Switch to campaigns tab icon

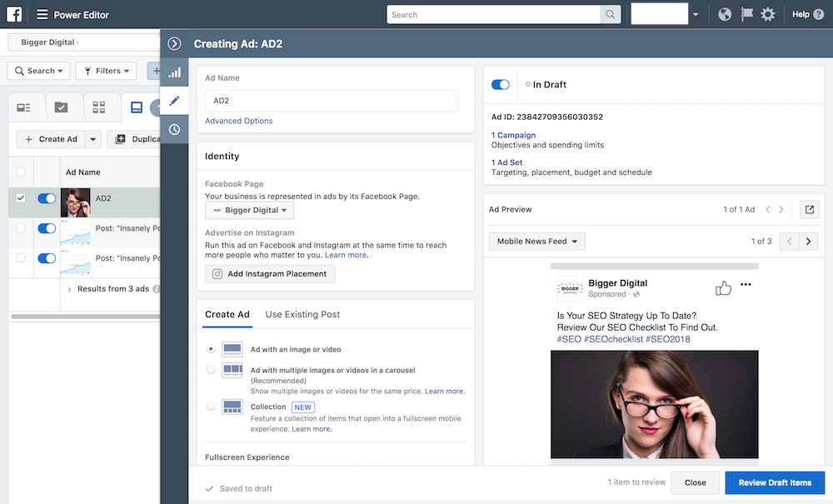point(61,107)
